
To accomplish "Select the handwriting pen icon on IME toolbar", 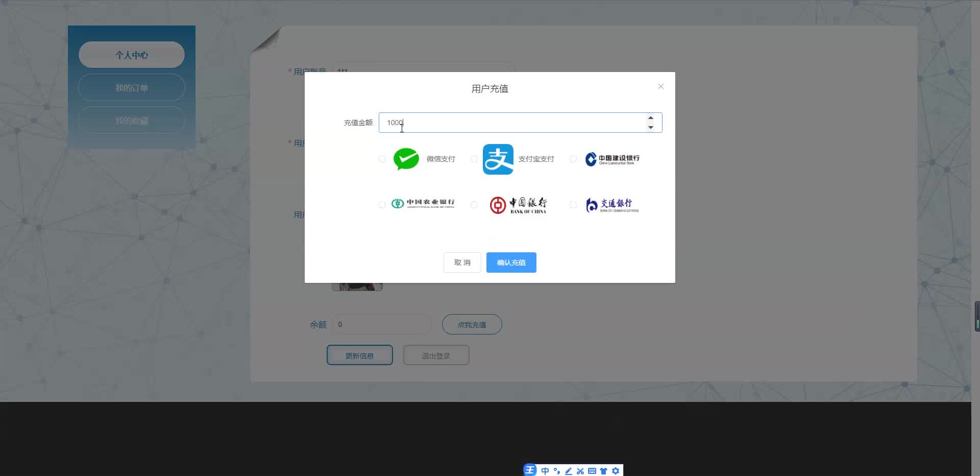I will (568, 471).
